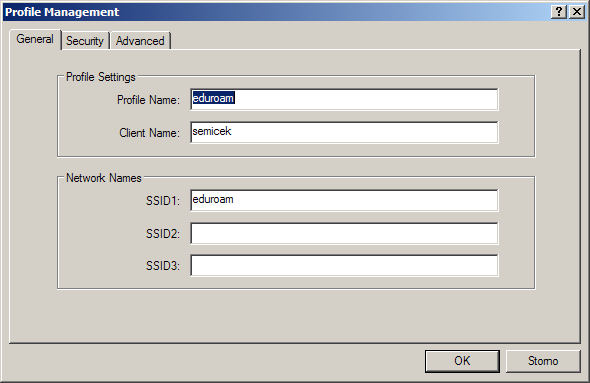Image resolution: width=590 pixels, height=383 pixels.
Task: Click the empty SSID3 field
Action: 344,265
